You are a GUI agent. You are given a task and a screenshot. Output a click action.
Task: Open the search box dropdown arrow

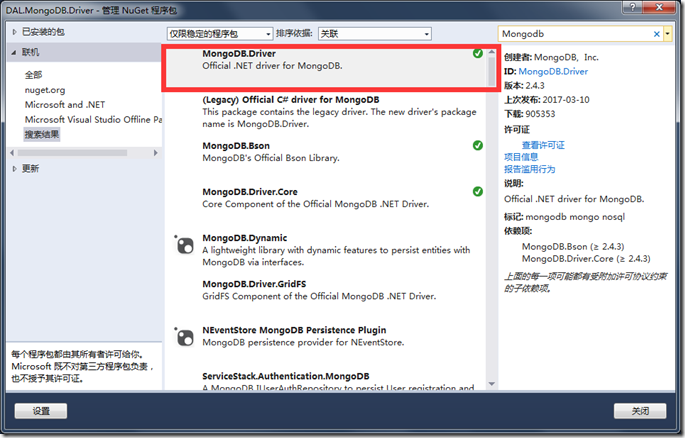click(668, 34)
